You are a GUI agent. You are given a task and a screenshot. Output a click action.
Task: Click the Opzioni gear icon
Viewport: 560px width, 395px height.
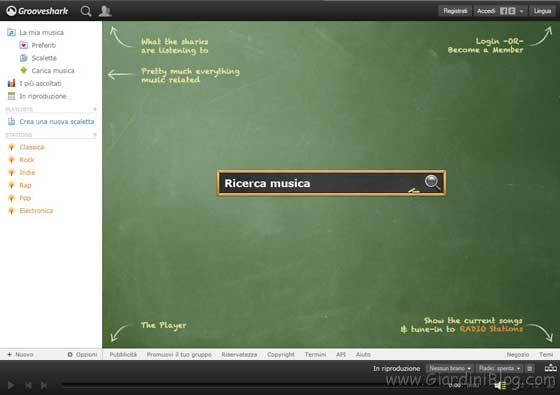[70, 355]
